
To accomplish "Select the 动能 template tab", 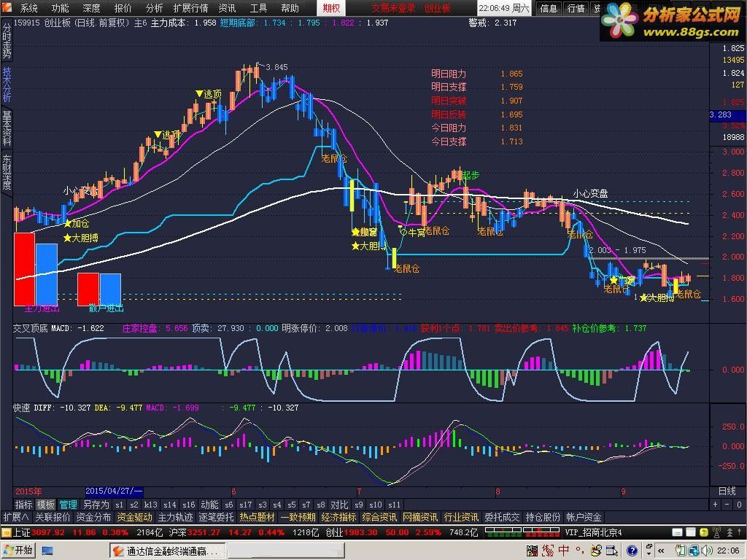I will tap(209, 505).
